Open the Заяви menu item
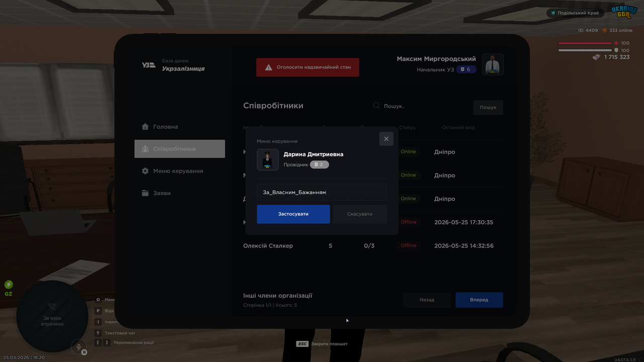The image size is (644, 362). click(180, 193)
